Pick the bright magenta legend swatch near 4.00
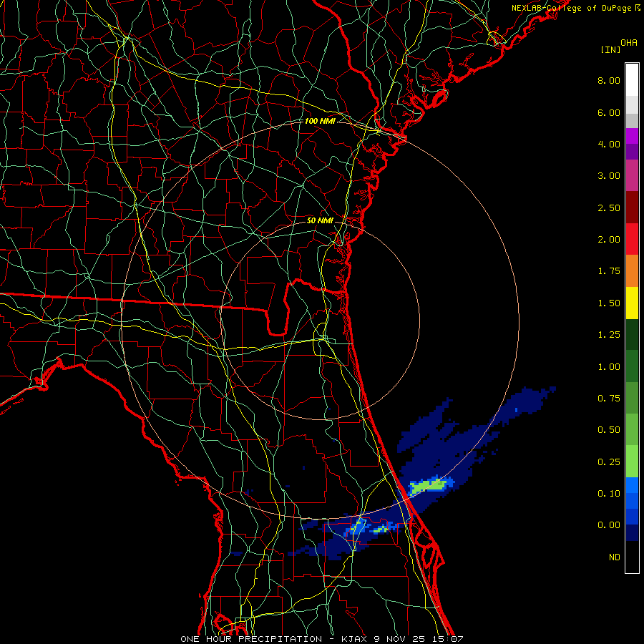The height and width of the screenshot is (644, 644). 632,136
